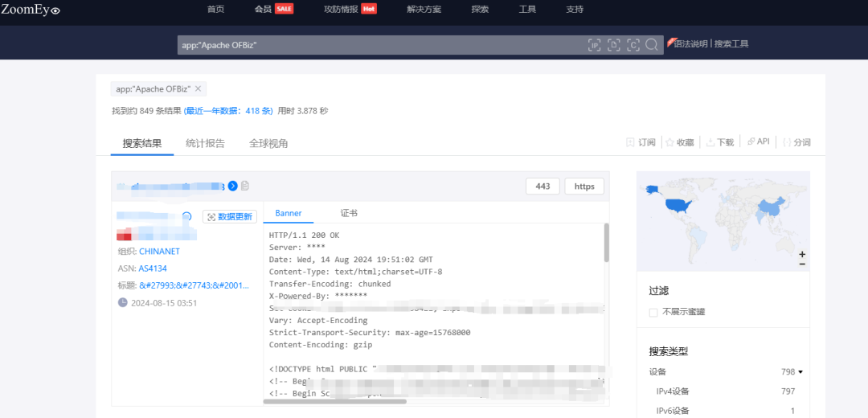Click in the search input field
The width and height of the screenshot is (868, 418).
[382, 45]
